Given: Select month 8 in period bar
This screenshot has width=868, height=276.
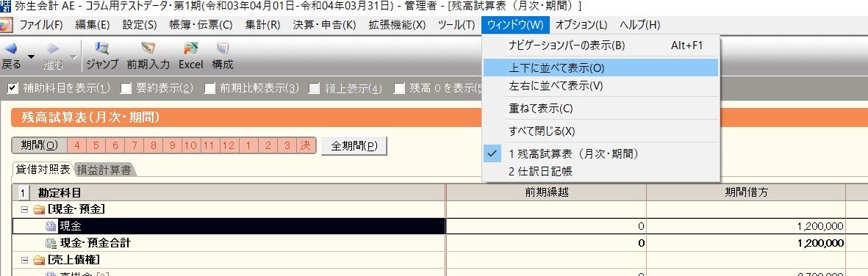Looking at the screenshot, I should [154, 145].
